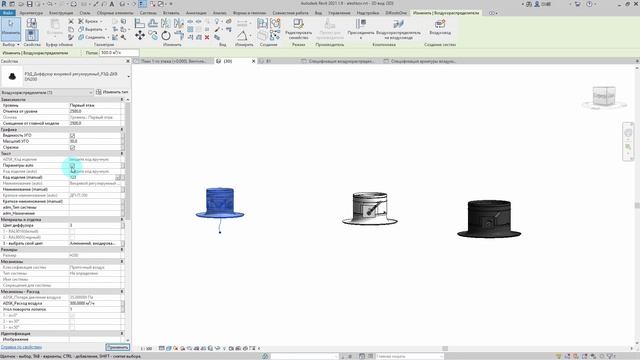Click the Изменить тип button

tap(112, 92)
